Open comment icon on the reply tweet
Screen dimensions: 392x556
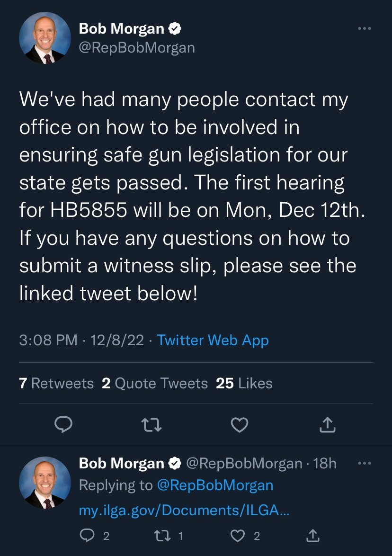coord(87,536)
